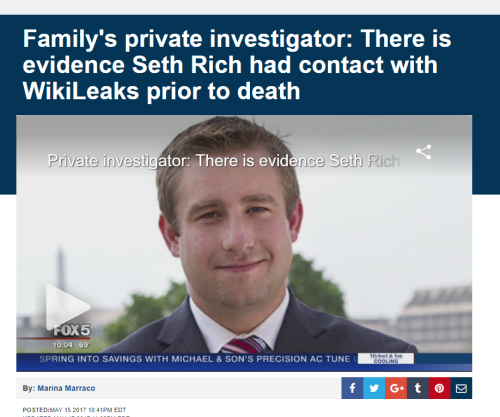Click the FOX5 logo in the video
Screen dimensions: 500x417
[x=72, y=330]
